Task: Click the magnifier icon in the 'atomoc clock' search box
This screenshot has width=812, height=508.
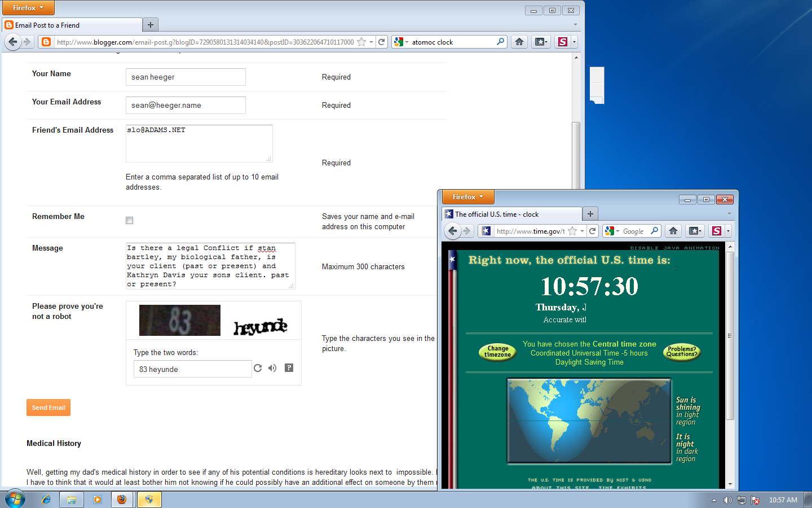Action: [x=500, y=42]
